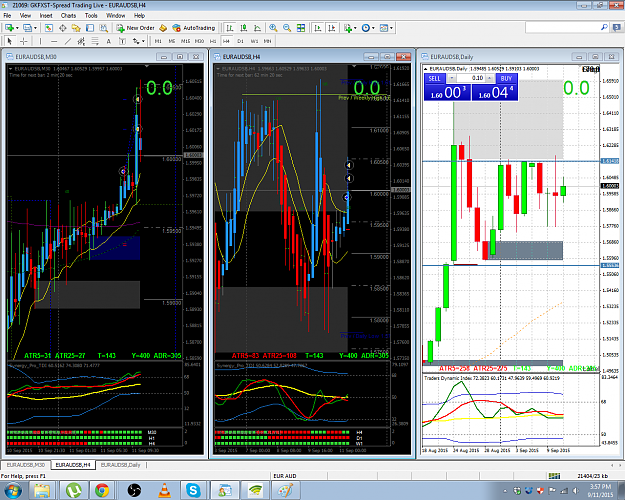Zoom in on the chart
This screenshot has height=500, width=625.
pos(273,28)
